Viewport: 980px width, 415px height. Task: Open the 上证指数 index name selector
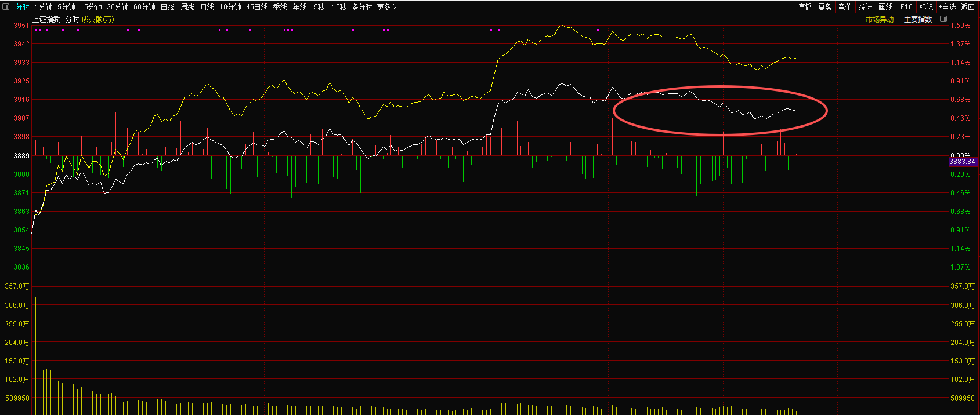point(46,19)
